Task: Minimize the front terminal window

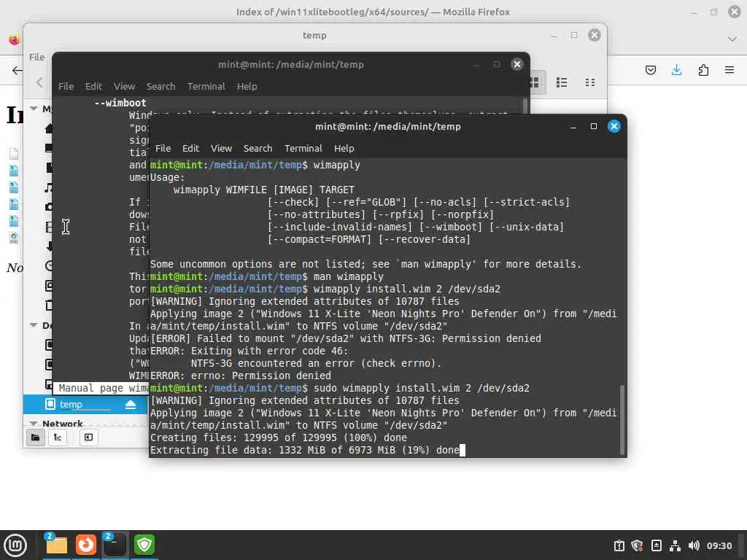Action: click(x=573, y=126)
